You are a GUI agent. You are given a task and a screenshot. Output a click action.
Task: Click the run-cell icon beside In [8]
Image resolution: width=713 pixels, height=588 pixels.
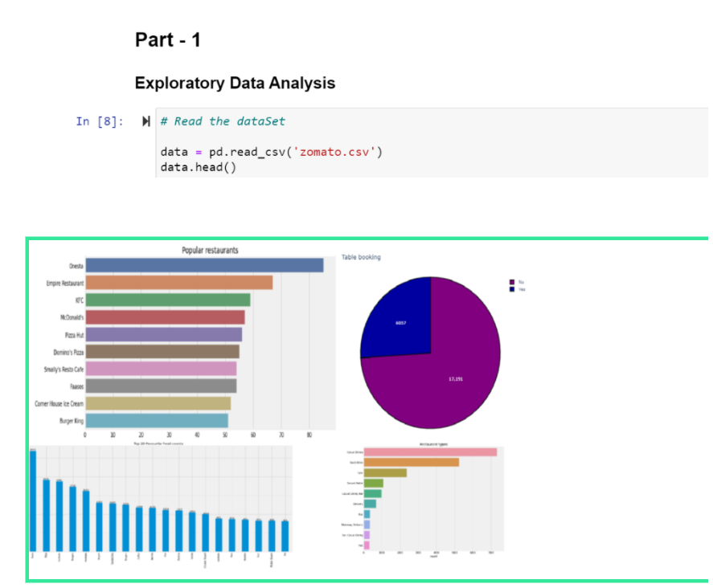[x=146, y=121]
